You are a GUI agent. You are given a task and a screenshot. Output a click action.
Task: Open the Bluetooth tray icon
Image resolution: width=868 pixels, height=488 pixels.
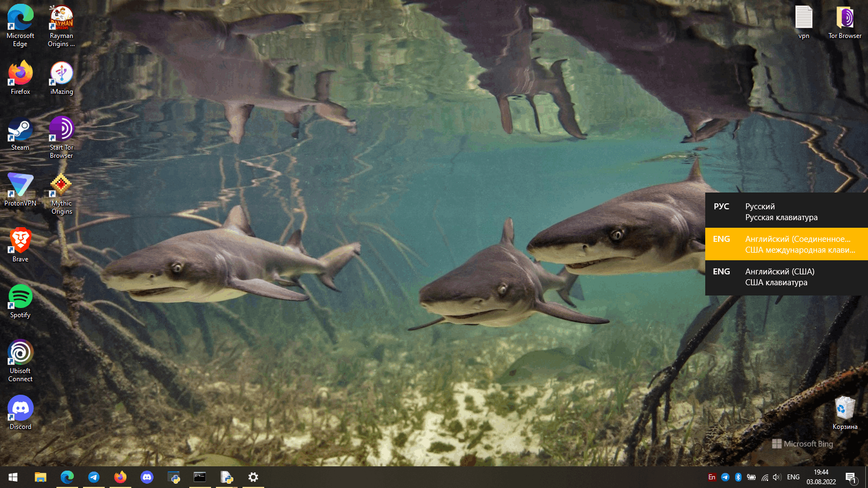738,477
